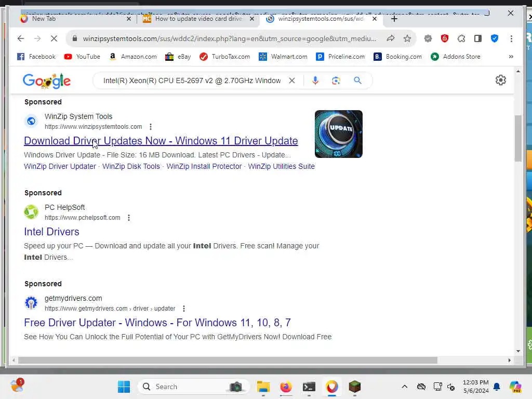Launch Firefox from the taskbar
This screenshot has height=399, width=532.
tap(286, 387)
